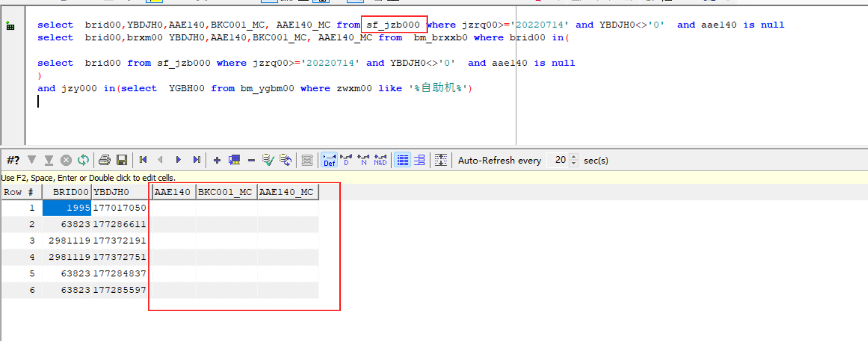Place cursor on sf_jzb000 in first query line
868x341 pixels.
point(393,25)
